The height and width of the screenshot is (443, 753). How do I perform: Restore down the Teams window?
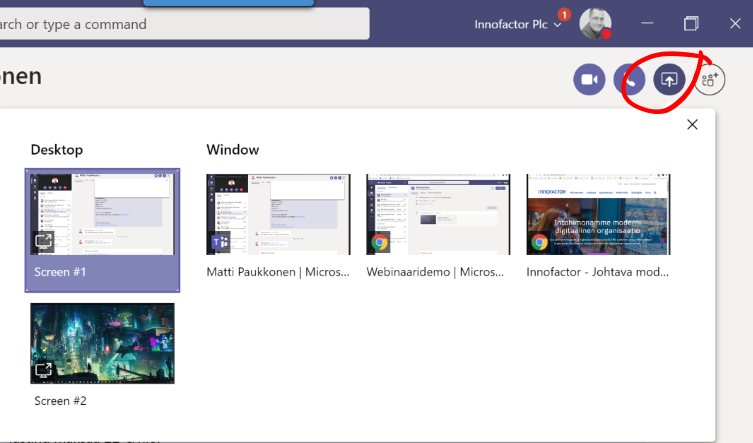click(x=691, y=24)
